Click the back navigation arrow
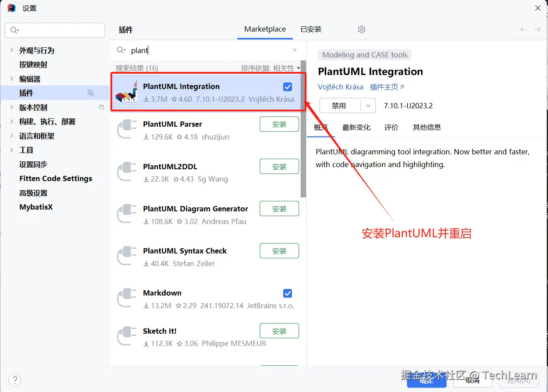This screenshot has height=392, width=548. (523, 29)
